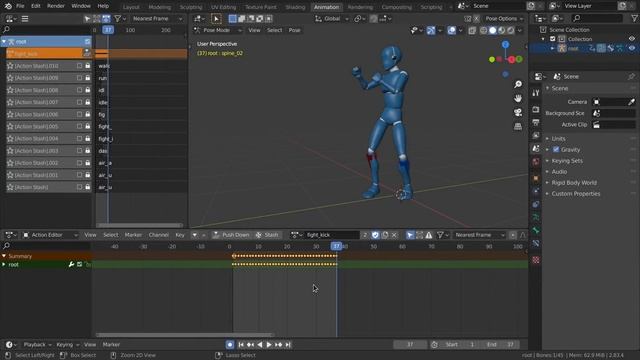The height and width of the screenshot is (360, 640).
Task: Unlink the fight_kick action
Action: pos(394,235)
